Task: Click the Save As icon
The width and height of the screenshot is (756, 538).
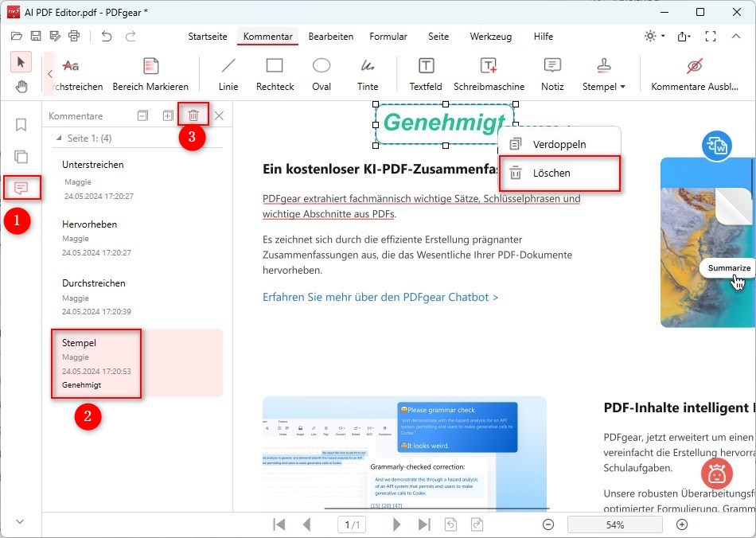Action: pyautogui.click(x=55, y=36)
